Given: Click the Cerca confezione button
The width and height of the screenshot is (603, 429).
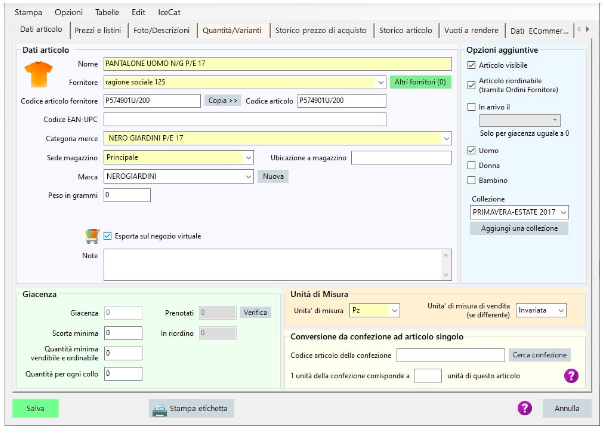Looking at the screenshot, I should (540, 355).
